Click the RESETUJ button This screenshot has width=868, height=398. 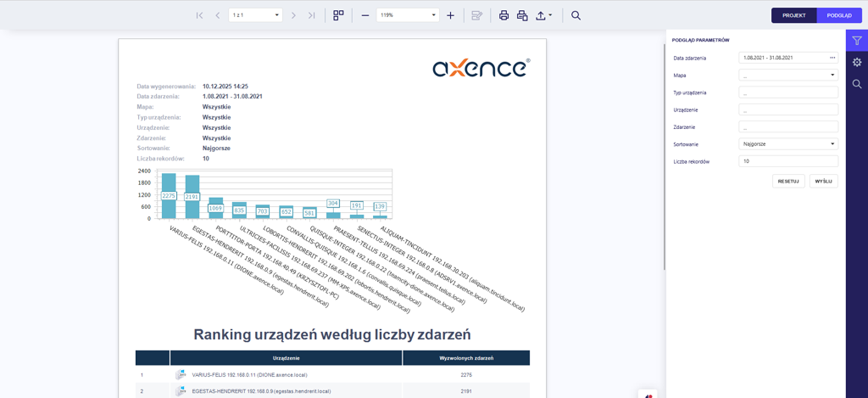point(788,181)
